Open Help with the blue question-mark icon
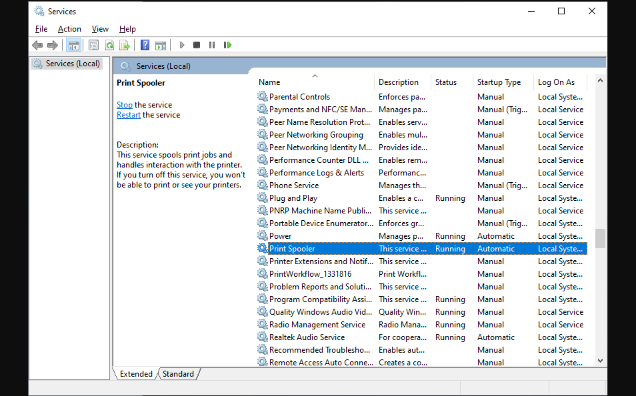 pos(145,45)
